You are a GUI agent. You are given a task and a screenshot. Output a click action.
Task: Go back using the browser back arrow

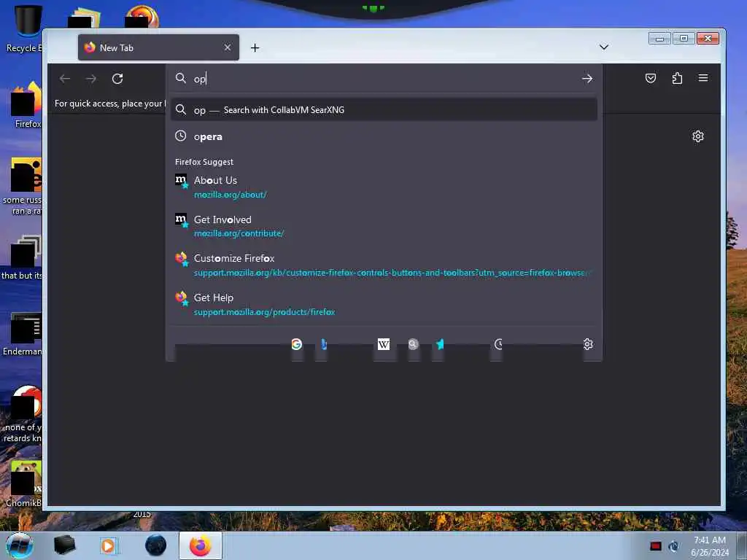[65, 79]
